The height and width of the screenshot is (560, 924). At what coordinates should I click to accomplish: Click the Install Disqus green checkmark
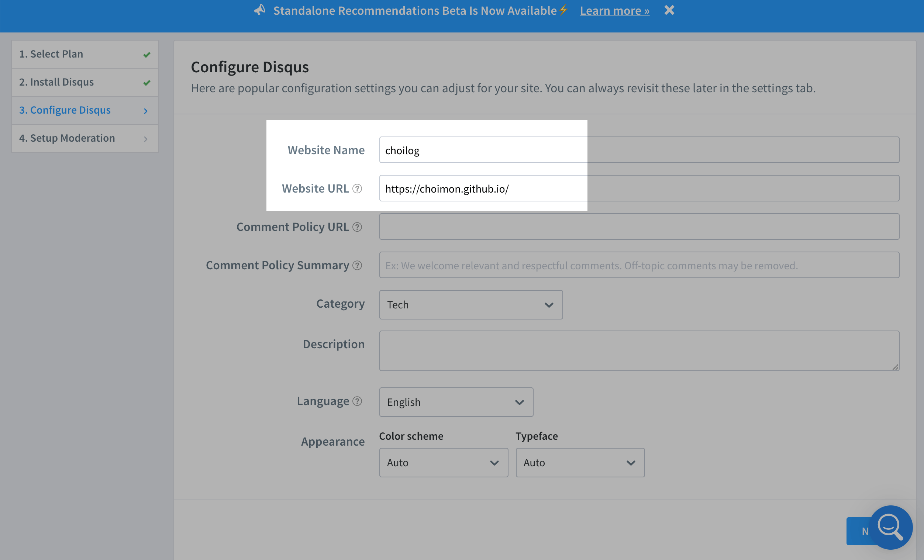146,83
